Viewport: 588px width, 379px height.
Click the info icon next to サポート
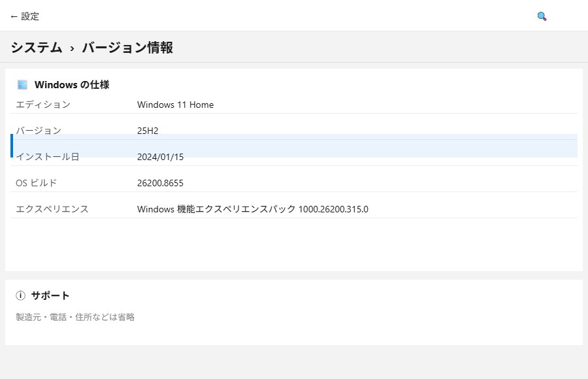pyautogui.click(x=20, y=295)
